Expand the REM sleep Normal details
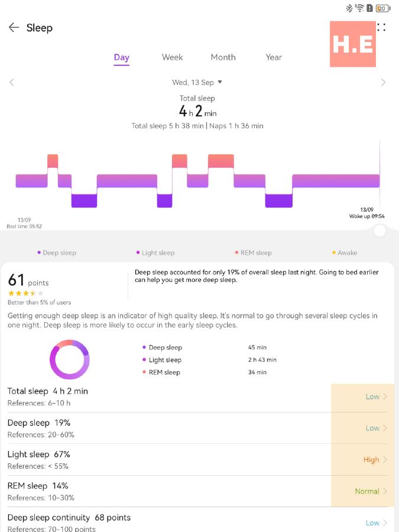This screenshot has width=399, height=532. coord(371,491)
